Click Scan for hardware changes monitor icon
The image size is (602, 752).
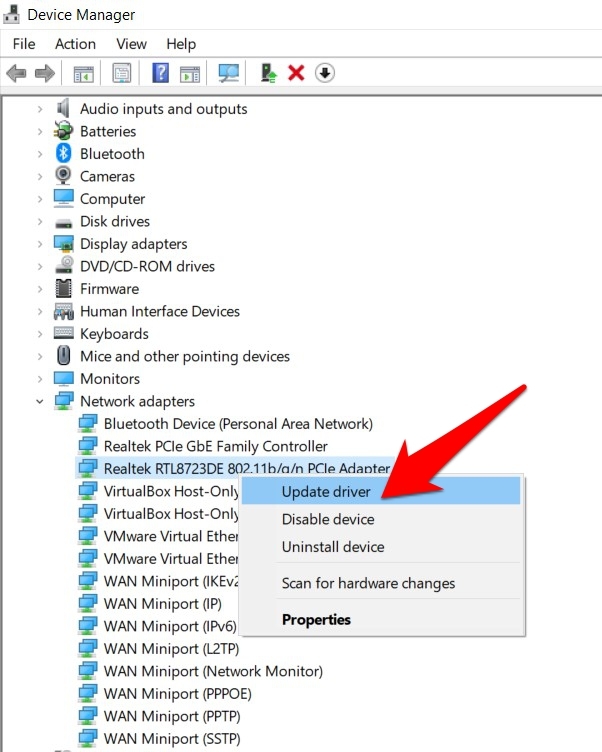point(228,73)
